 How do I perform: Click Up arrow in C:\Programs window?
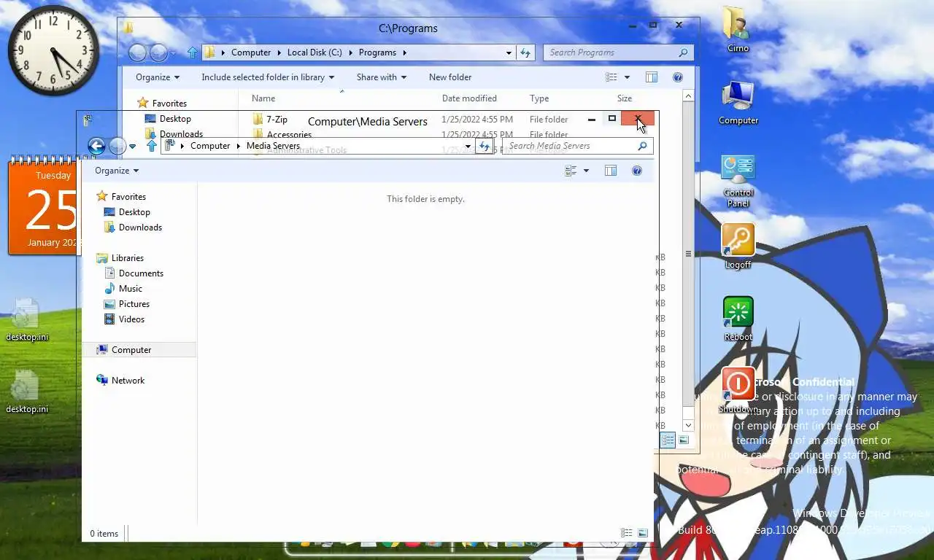pyautogui.click(x=193, y=52)
